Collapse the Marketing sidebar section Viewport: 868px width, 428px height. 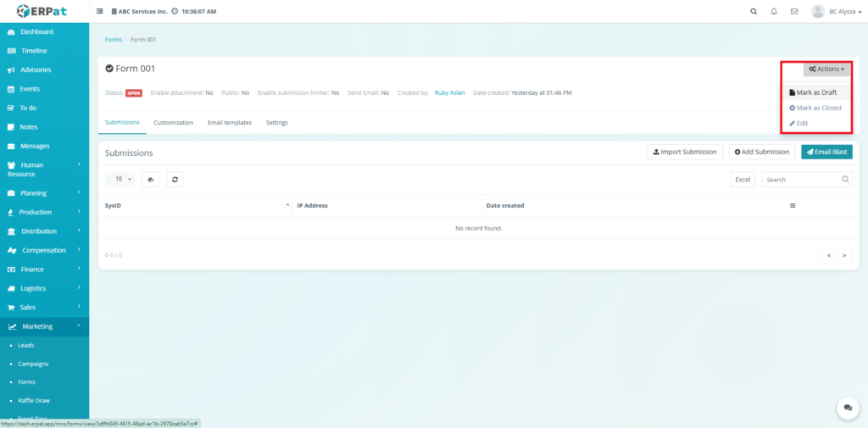point(44,326)
